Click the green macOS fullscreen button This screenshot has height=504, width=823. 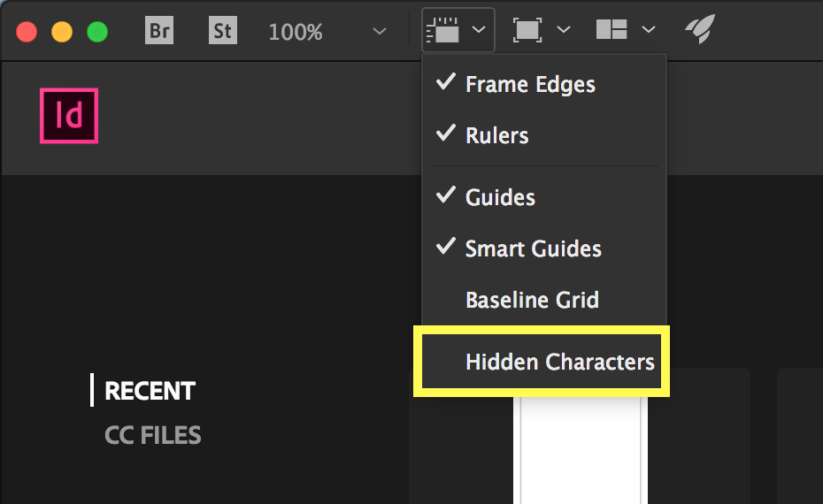pos(96,33)
